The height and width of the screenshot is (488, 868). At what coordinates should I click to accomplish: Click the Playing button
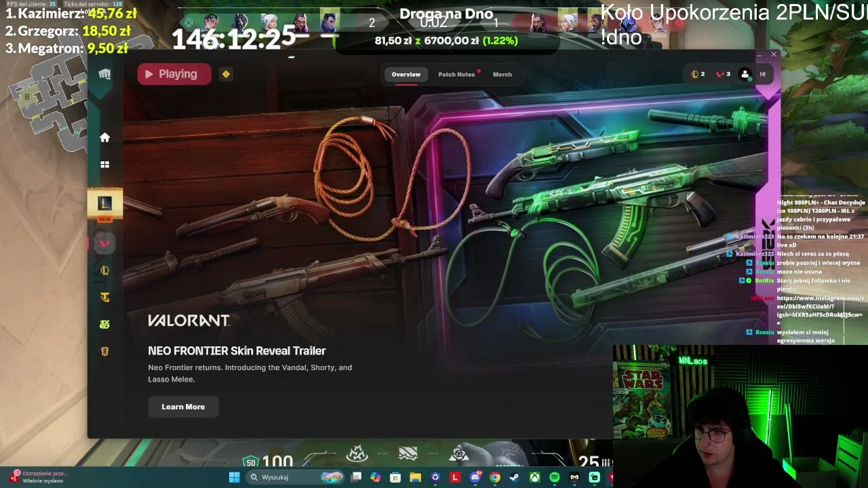(174, 75)
